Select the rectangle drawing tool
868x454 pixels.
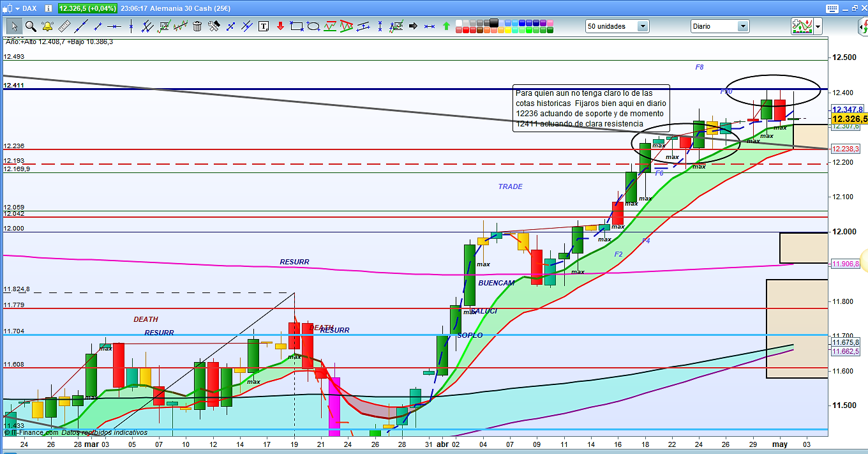pos(297,26)
